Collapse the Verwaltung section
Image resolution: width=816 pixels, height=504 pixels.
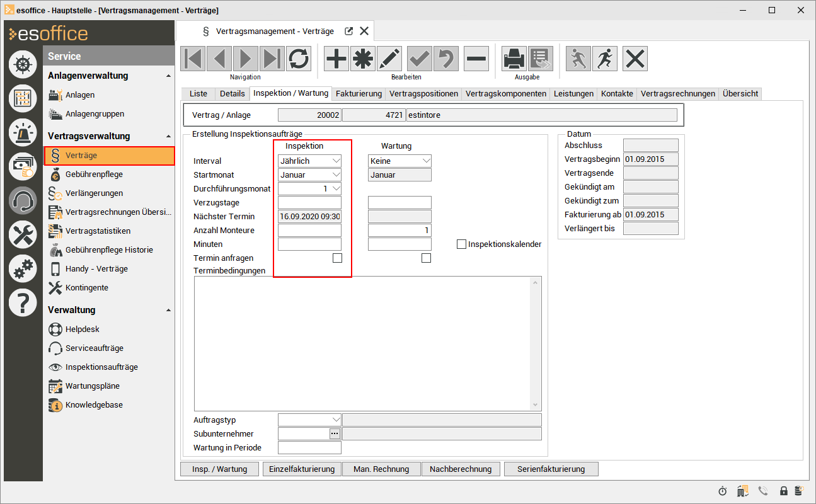(x=168, y=311)
